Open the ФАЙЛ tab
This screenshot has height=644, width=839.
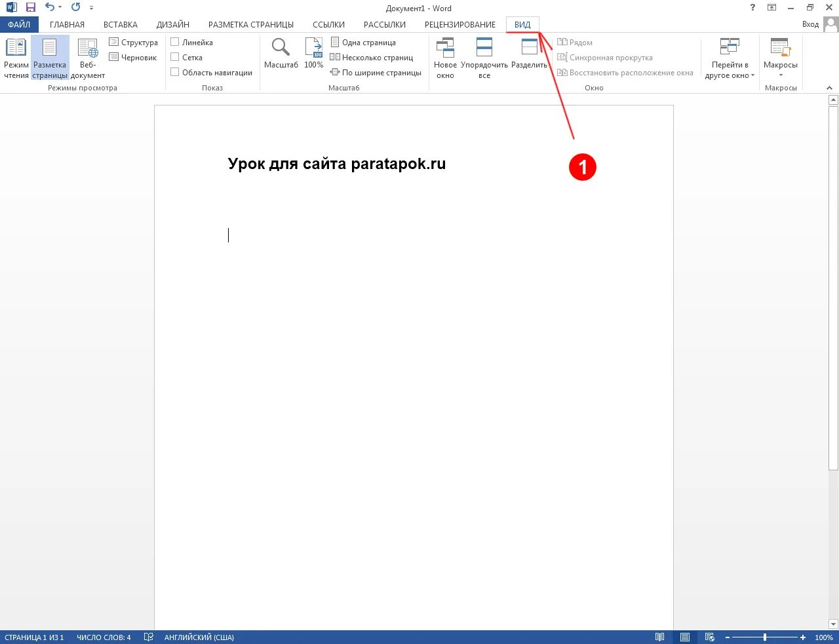pyautogui.click(x=19, y=25)
